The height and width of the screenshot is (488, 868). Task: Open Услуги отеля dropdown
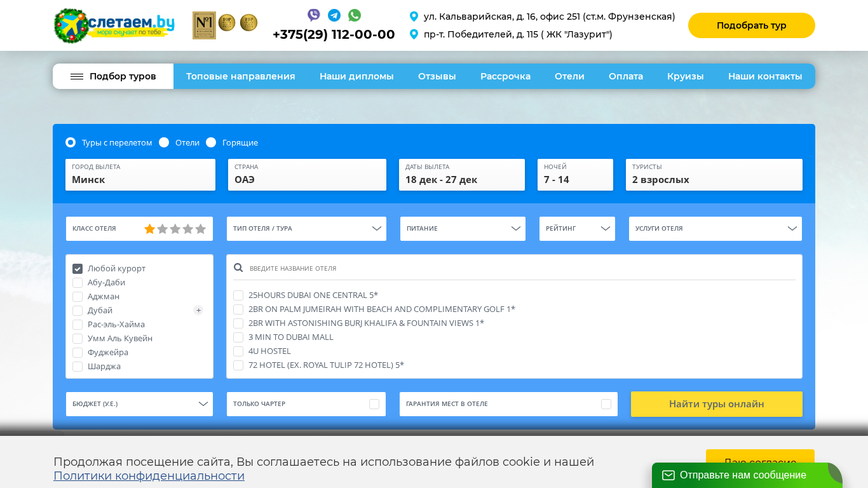[715, 229]
